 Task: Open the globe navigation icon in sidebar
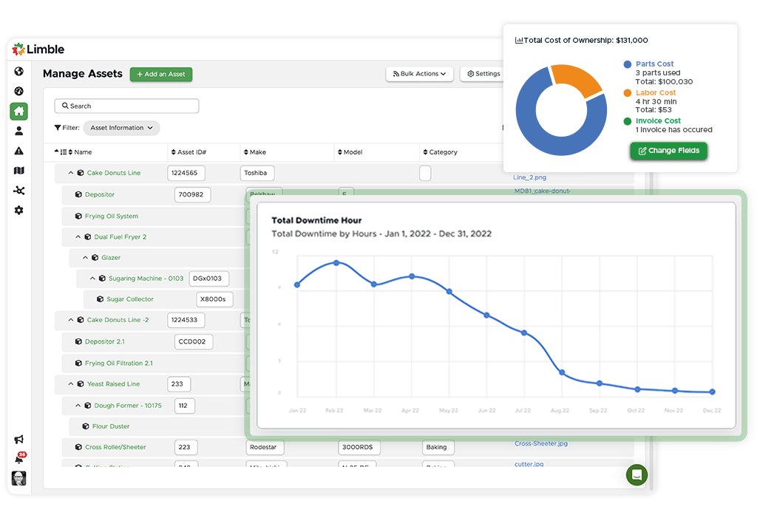point(18,72)
